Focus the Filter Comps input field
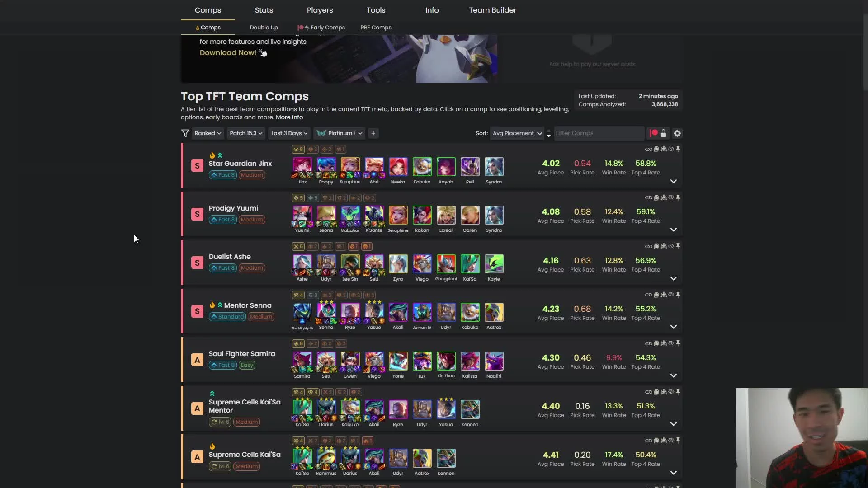868x488 pixels. point(599,133)
